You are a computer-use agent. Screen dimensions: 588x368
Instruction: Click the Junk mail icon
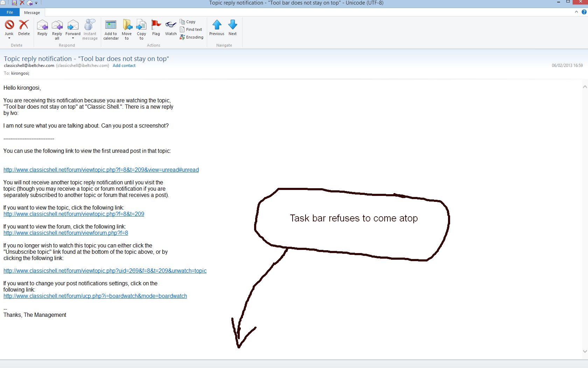pyautogui.click(x=9, y=25)
